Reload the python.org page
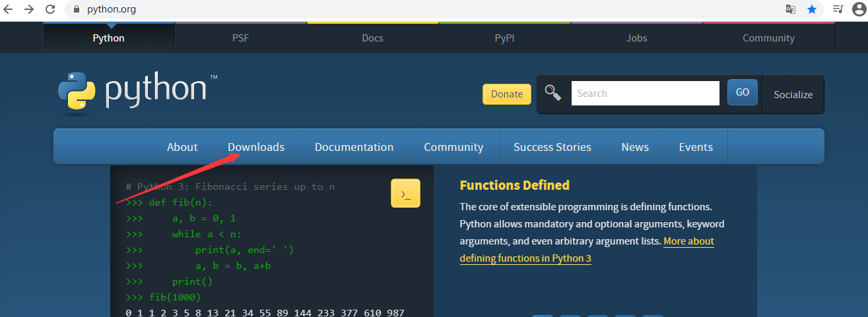 50,9
